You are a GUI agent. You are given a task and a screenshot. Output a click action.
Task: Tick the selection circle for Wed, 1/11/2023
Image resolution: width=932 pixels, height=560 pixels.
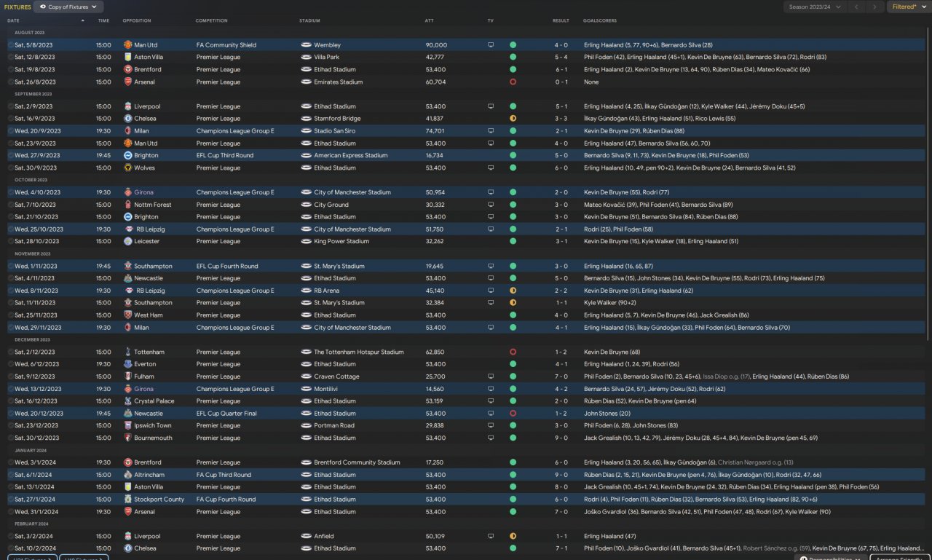point(10,267)
